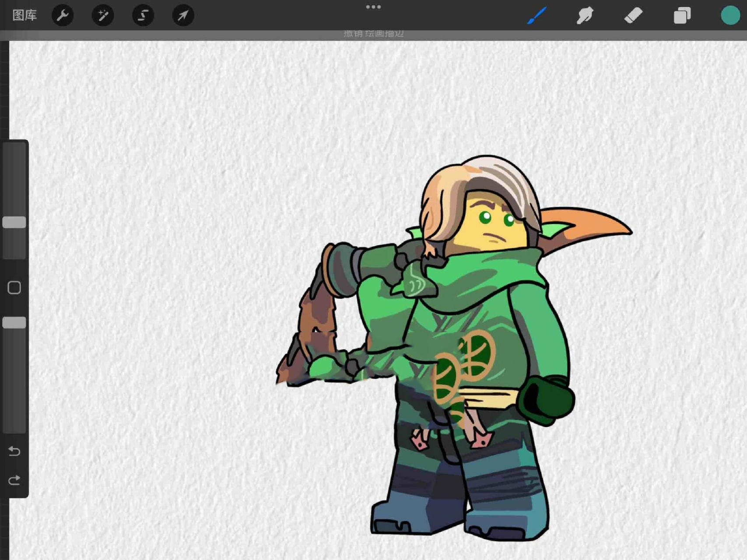
Task: Redo with the redo arrow in the sidebar
Action: (14, 480)
